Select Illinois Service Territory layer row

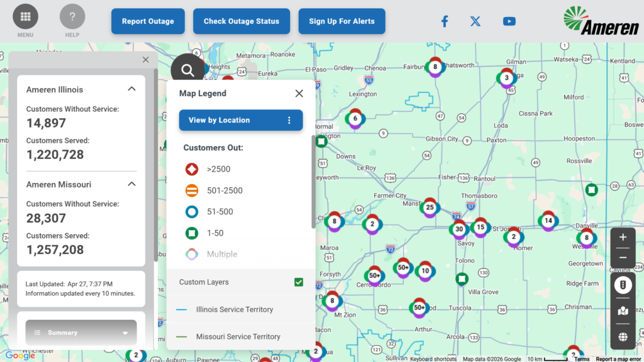coord(241,309)
